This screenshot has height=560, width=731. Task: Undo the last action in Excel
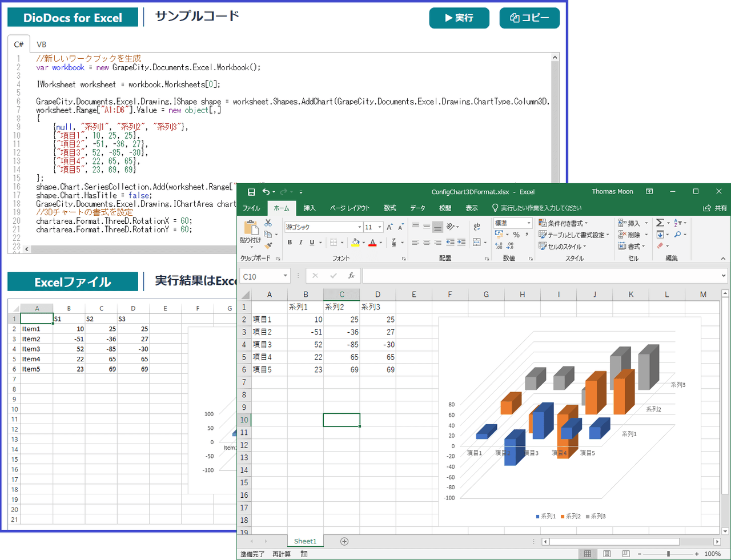(266, 192)
